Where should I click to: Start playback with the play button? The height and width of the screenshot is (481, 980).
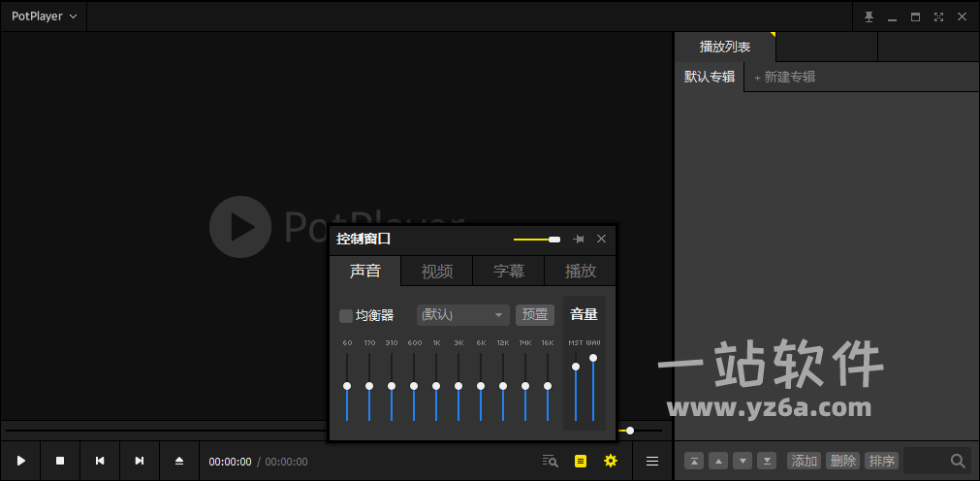(x=20, y=461)
